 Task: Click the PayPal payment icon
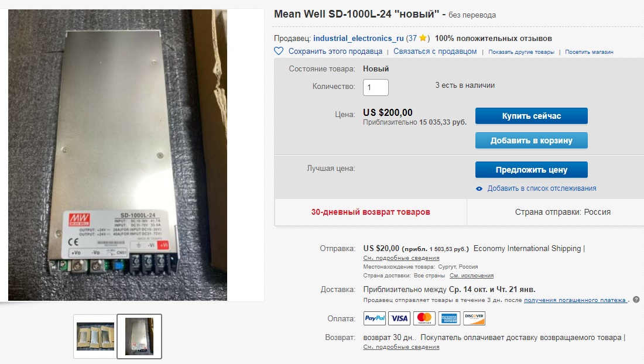pyautogui.click(x=375, y=318)
